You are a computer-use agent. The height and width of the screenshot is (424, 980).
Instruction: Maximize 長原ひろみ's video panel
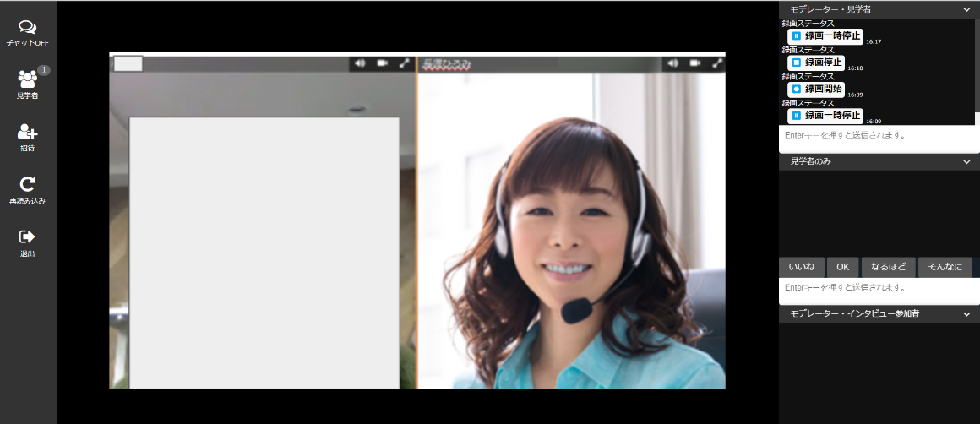[x=717, y=63]
